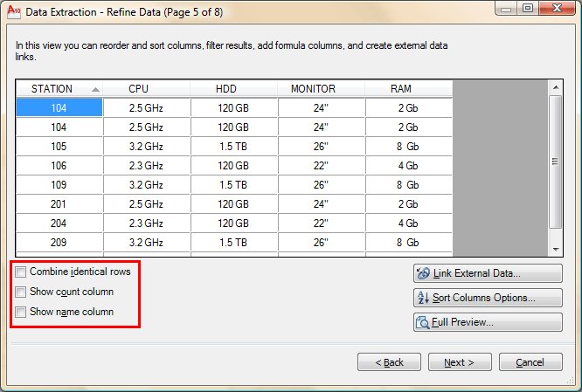The width and height of the screenshot is (582, 392).
Task: Select the CPU column header
Action: pyautogui.click(x=147, y=89)
